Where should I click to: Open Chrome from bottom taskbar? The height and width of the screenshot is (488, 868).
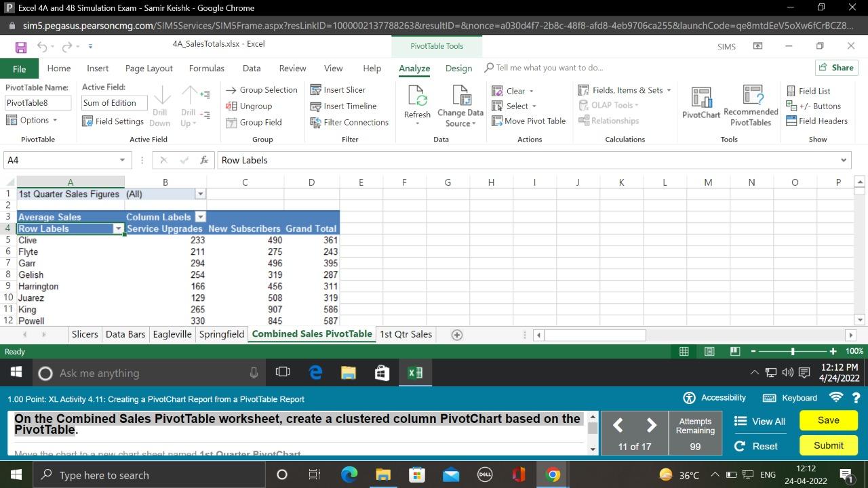pyautogui.click(x=553, y=474)
